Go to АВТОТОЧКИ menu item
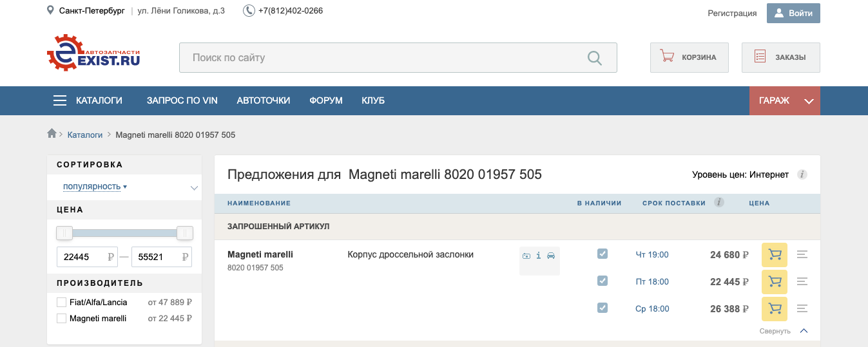Viewport: 868px width, 347px height. (x=264, y=100)
